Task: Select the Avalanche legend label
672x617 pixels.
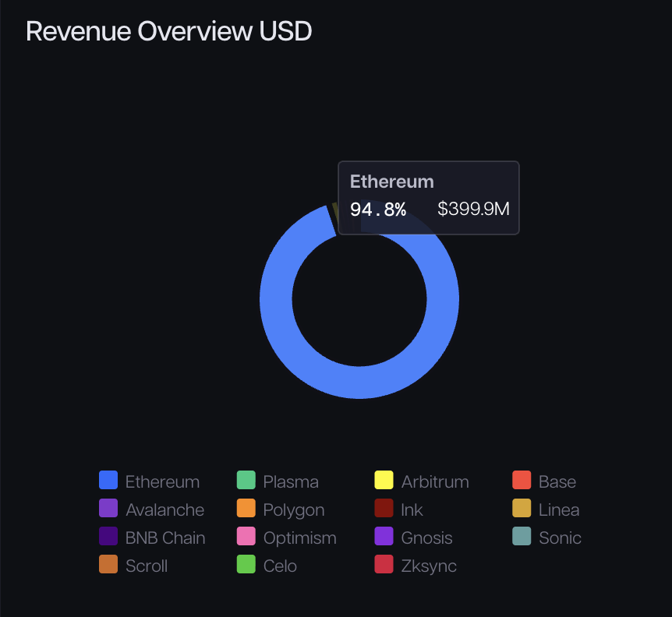Action: [x=165, y=510]
